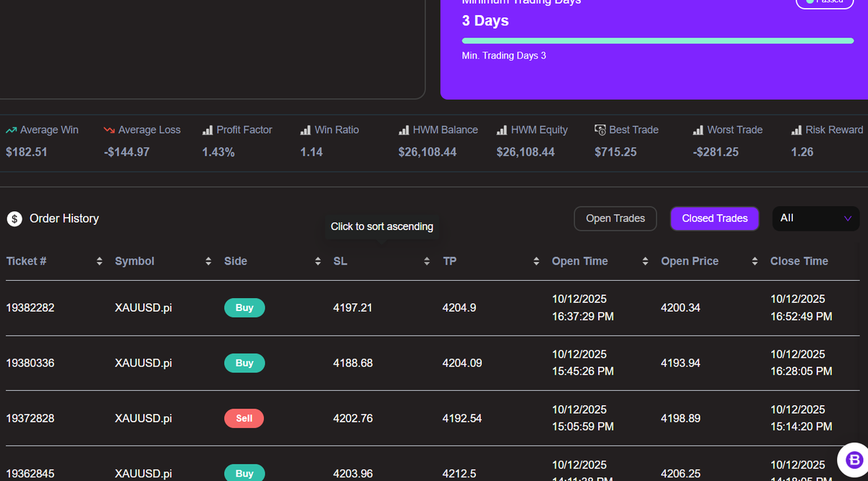Click the HWM Equity bar chart icon
This screenshot has width=868, height=481.
(502, 130)
